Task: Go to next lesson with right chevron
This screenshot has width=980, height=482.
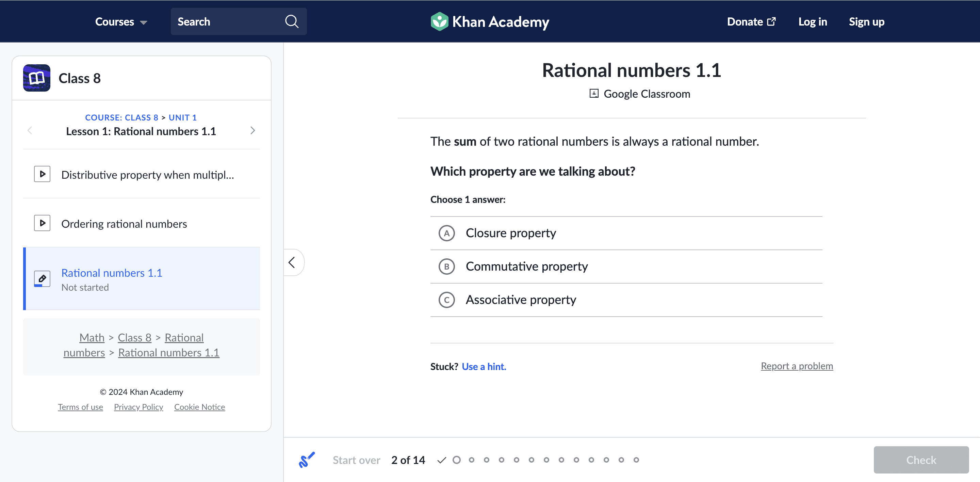Action: (252, 130)
